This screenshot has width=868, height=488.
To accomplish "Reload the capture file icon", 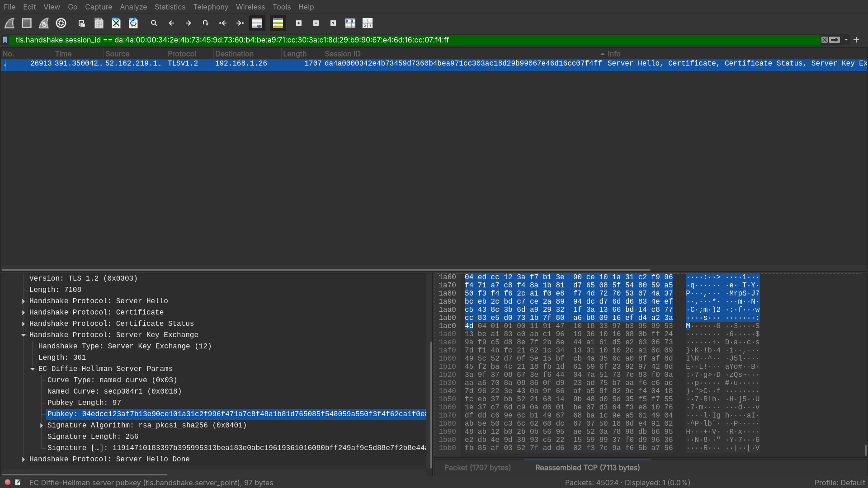I will [133, 23].
